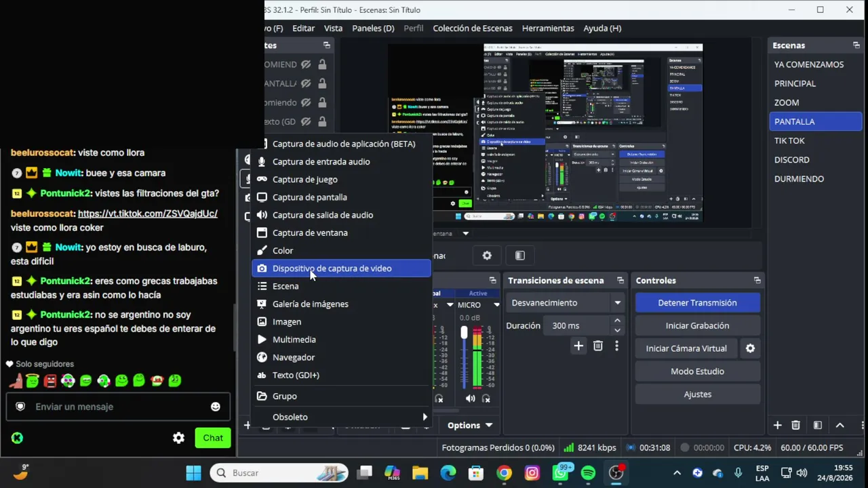Screen dimensions: 868x488
Task: Start recording with Iniciar Grabación
Action: 697,325
